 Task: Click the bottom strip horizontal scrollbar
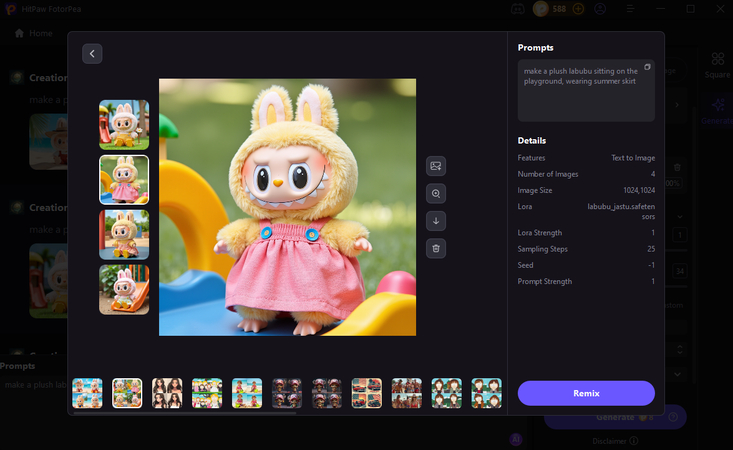coord(185,413)
